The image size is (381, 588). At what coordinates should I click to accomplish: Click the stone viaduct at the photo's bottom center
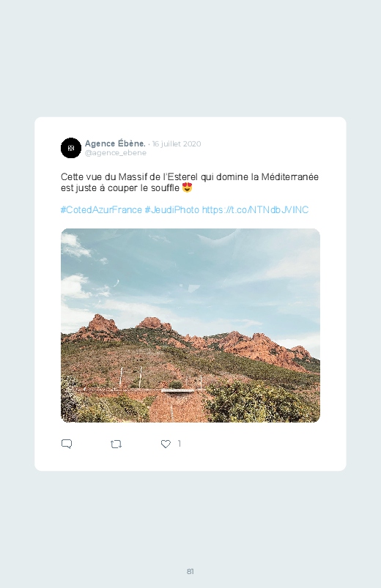(178, 405)
